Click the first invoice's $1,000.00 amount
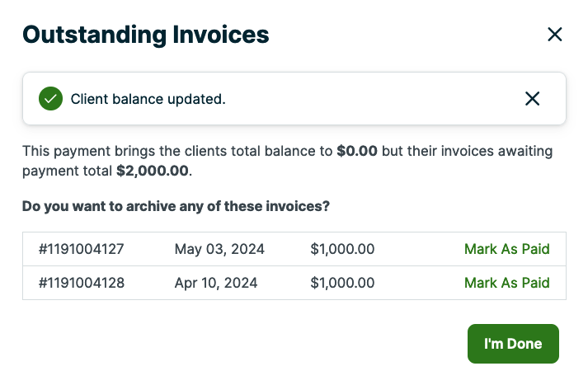The height and width of the screenshot is (385, 588). pyautogui.click(x=342, y=249)
